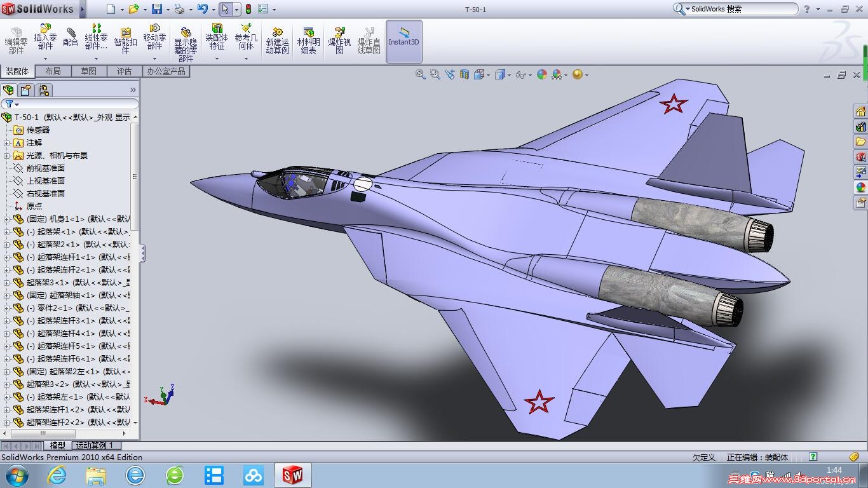Click the New document icon
868x488 pixels.
click(111, 9)
